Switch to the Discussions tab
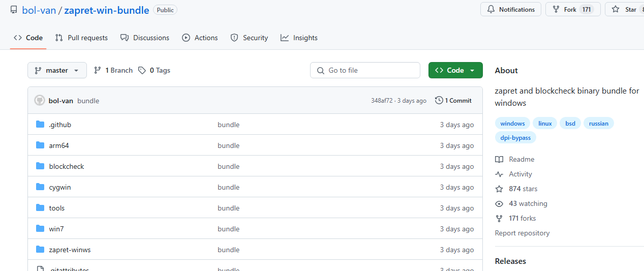Viewport: 644px width, 271px height. click(145, 38)
